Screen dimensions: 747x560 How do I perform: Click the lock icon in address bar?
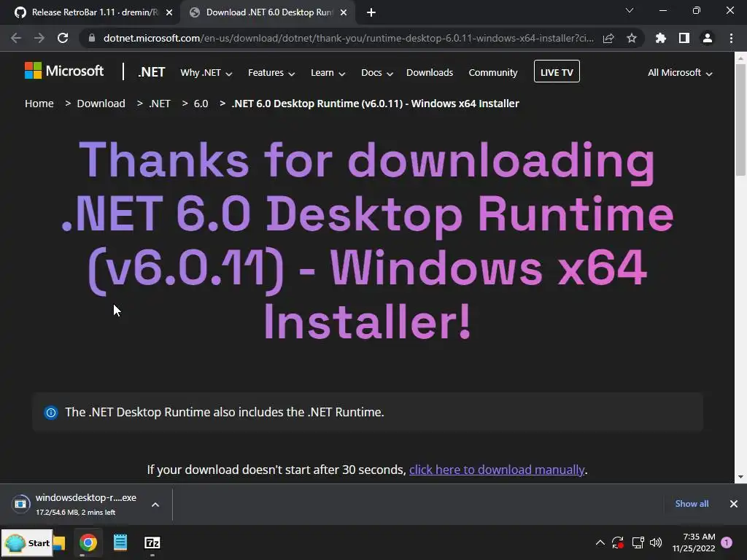[x=92, y=38]
